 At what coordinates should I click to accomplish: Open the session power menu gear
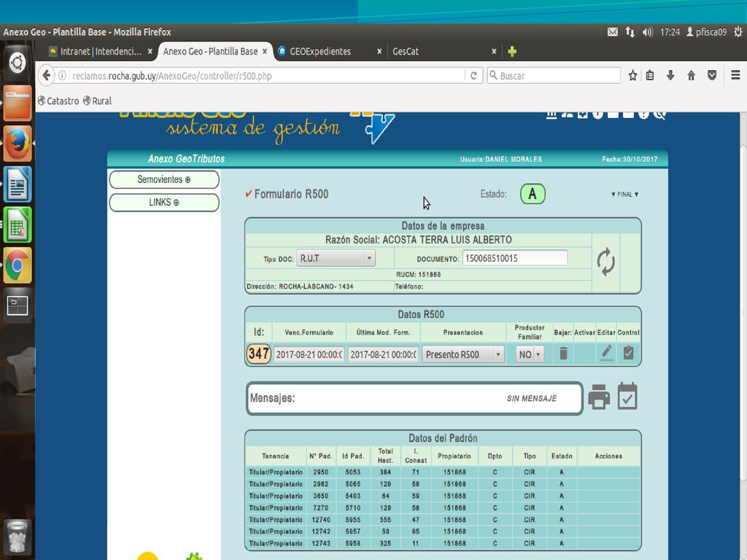(x=738, y=32)
